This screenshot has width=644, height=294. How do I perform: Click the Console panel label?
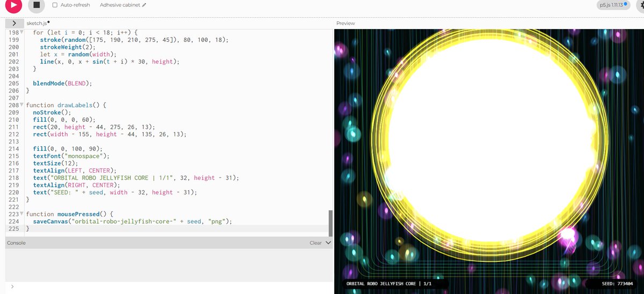coord(16,242)
